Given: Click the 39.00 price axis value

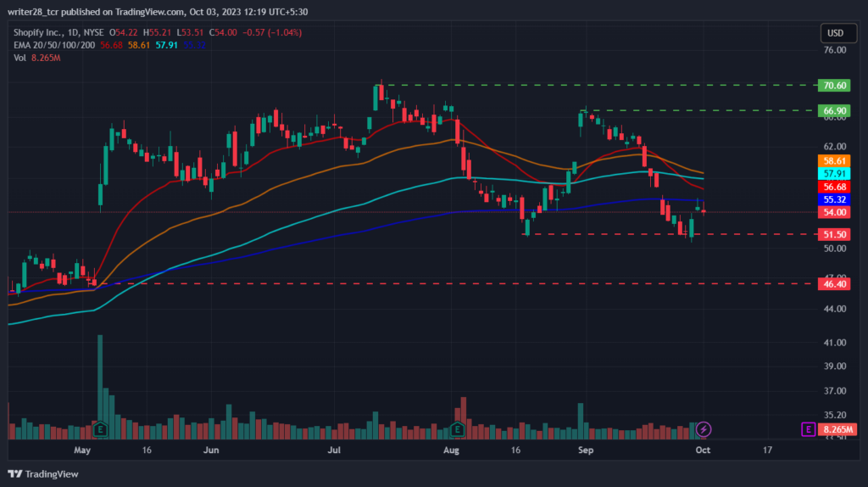Looking at the screenshot, I should coord(835,367).
